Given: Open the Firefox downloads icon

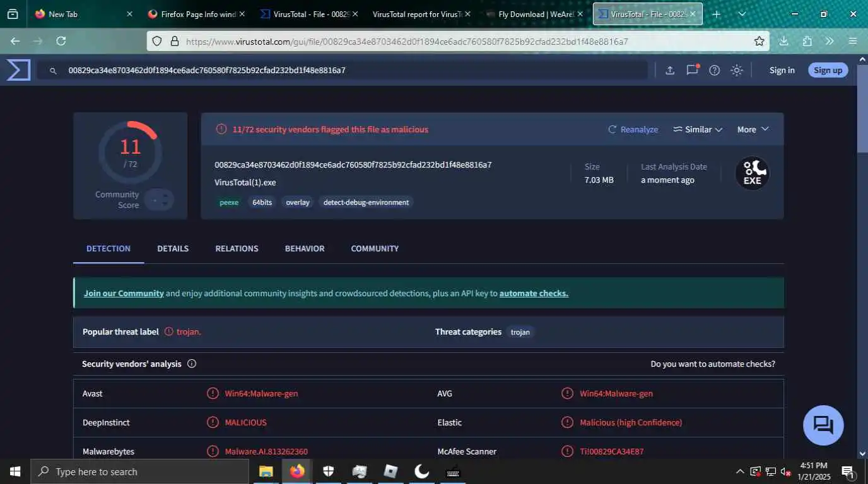Looking at the screenshot, I should 783,41.
